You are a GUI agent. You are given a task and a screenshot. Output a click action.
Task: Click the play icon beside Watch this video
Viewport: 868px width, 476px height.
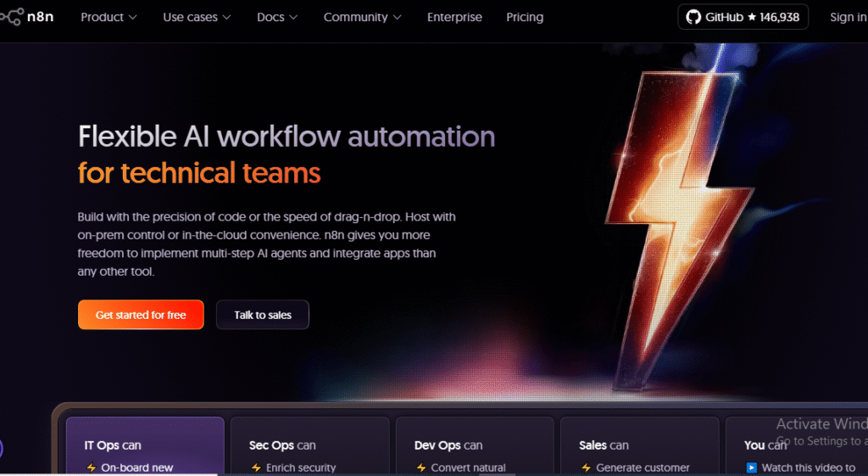point(751,468)
